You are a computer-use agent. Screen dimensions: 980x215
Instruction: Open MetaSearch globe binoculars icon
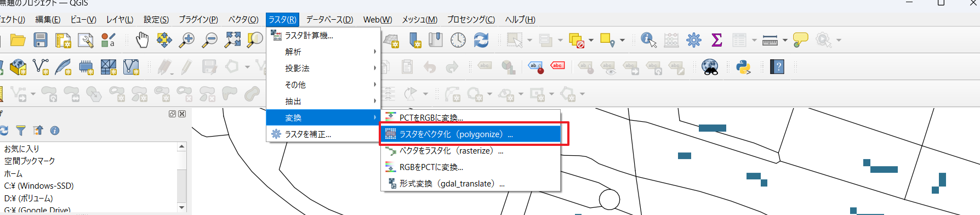710,67
